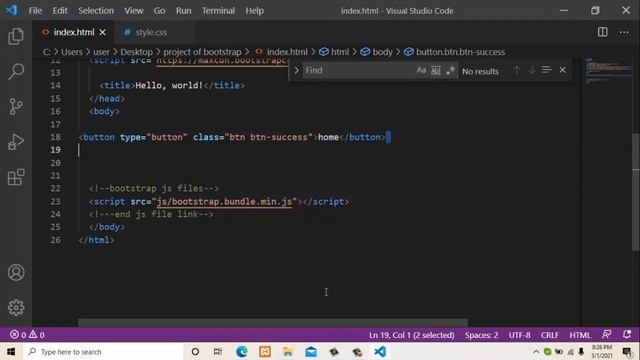
Task: Open notifications bell in status bar
Action: (x=627, y=335)
